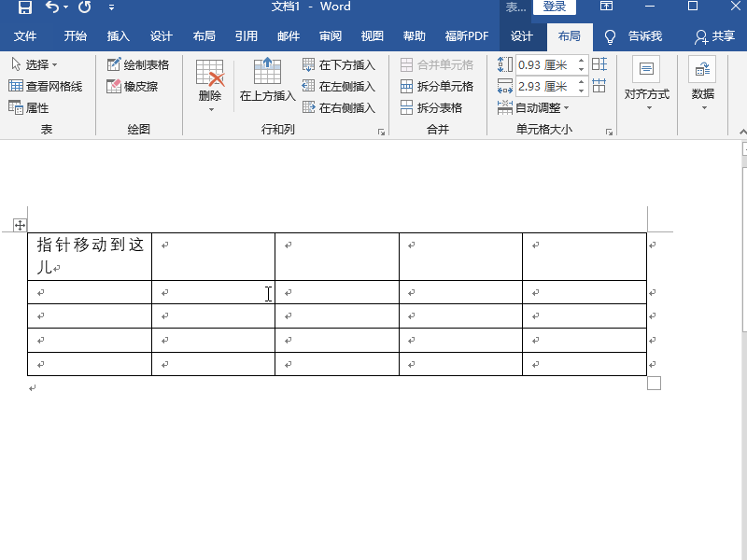747x560 pixels.
Task: Click 在左侧插入 insert column left
Action: (339, 86)
